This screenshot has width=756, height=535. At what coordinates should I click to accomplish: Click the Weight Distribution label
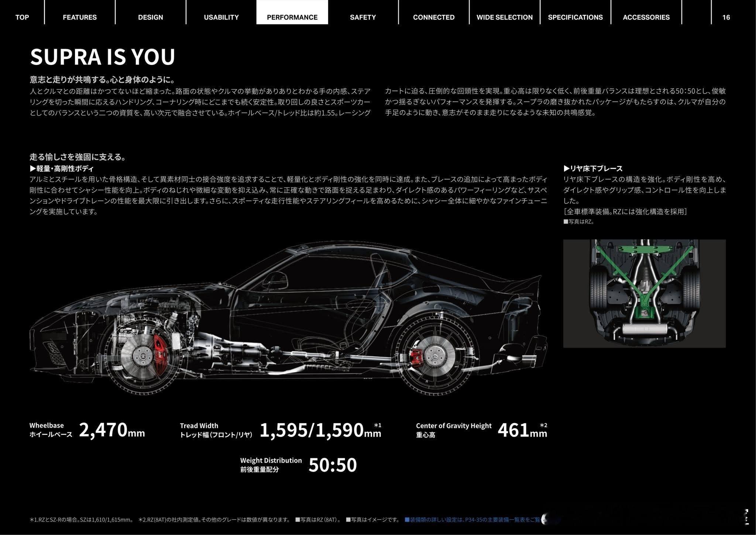point(271,460)
